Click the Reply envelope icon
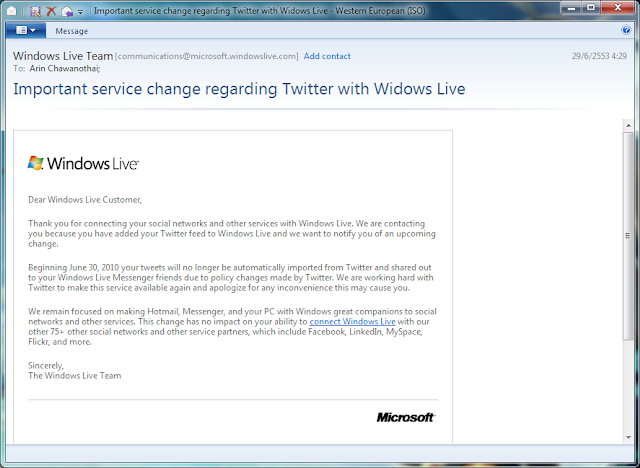The width and height of the screenshot is (640, 468). coord(67,11)
